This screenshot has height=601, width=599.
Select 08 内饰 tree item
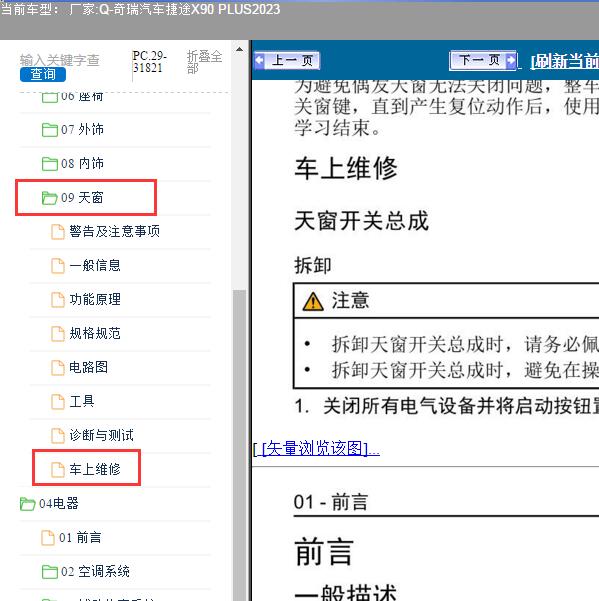[82, 164]
